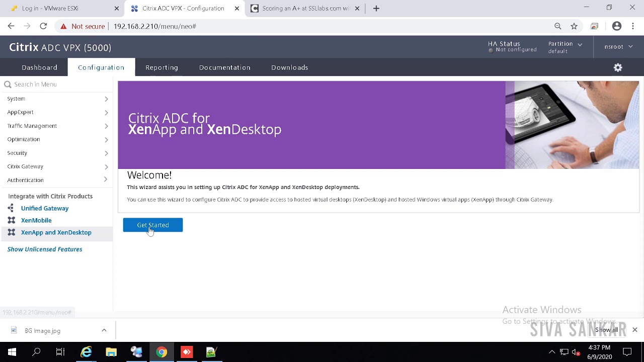Viewport: 644px width, 362px height.
Task: Open the Windows Start menu
Action: coord(12,352)
